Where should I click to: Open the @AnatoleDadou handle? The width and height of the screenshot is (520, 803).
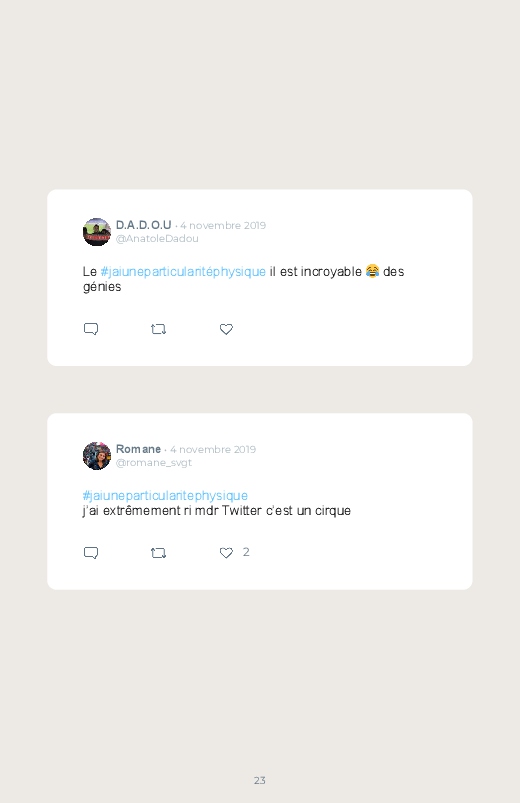(x=157, y=239)
